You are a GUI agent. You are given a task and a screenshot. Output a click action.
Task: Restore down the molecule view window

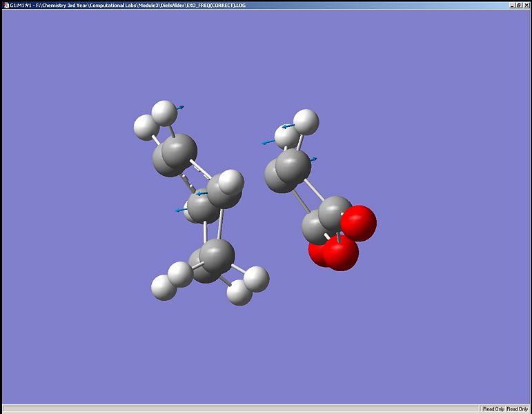pos(519,5)
